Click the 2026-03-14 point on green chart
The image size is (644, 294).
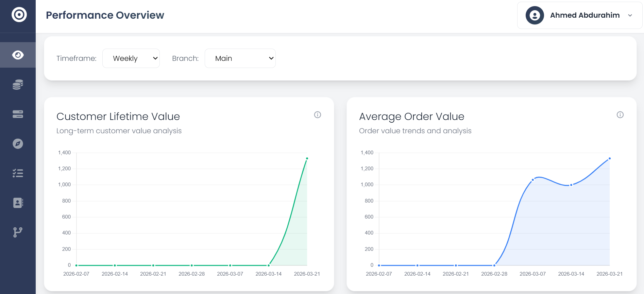(x=269, y=265)
